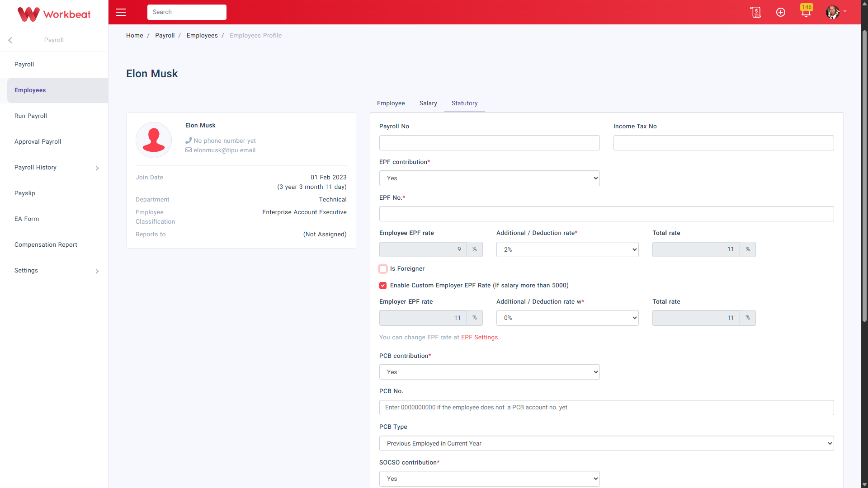This screenshot has width=868, height=488.
Task: Click the Workbeat logo
Action: click(x=54, y=14)
